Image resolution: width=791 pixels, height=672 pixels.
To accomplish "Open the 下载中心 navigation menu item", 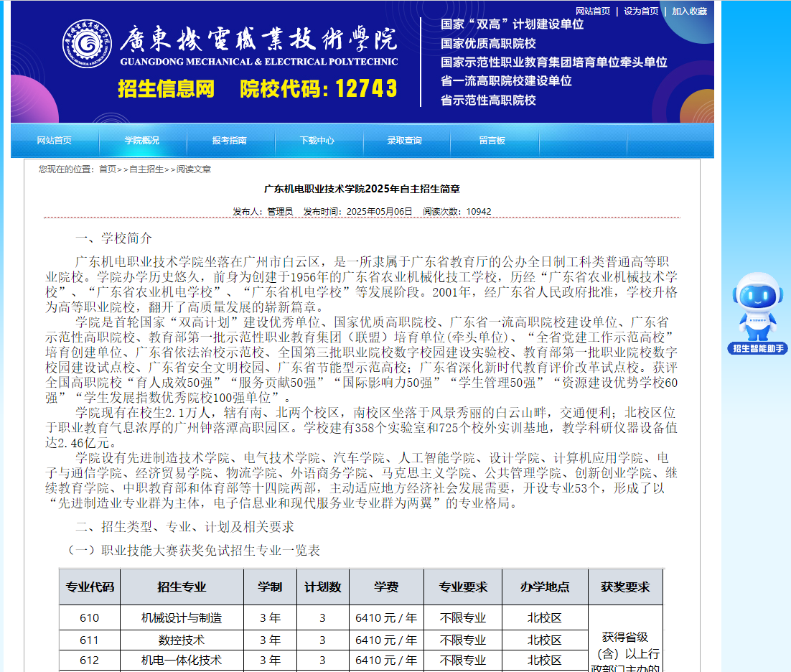I will pyautogui.click(x=318, y=141).
